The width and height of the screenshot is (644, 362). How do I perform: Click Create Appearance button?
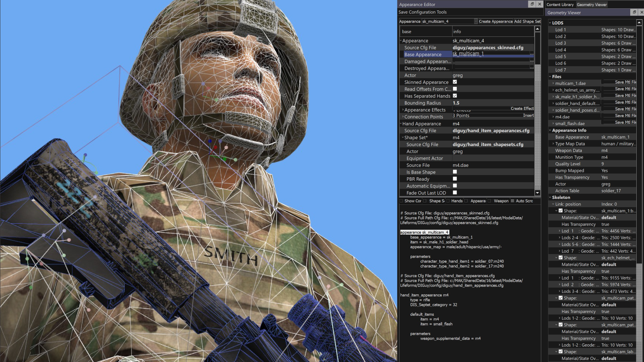click(495, 21)
